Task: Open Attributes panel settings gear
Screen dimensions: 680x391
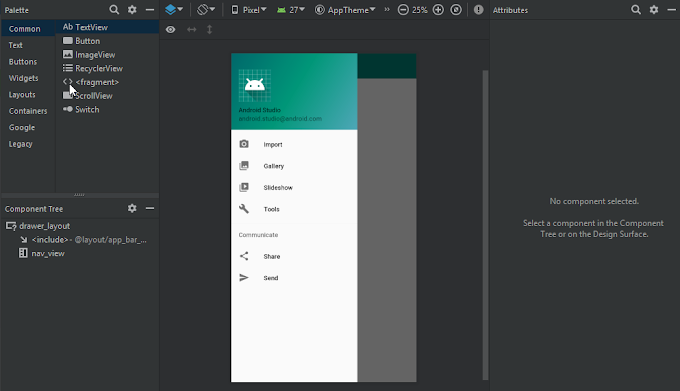Action: pos(654,10)
